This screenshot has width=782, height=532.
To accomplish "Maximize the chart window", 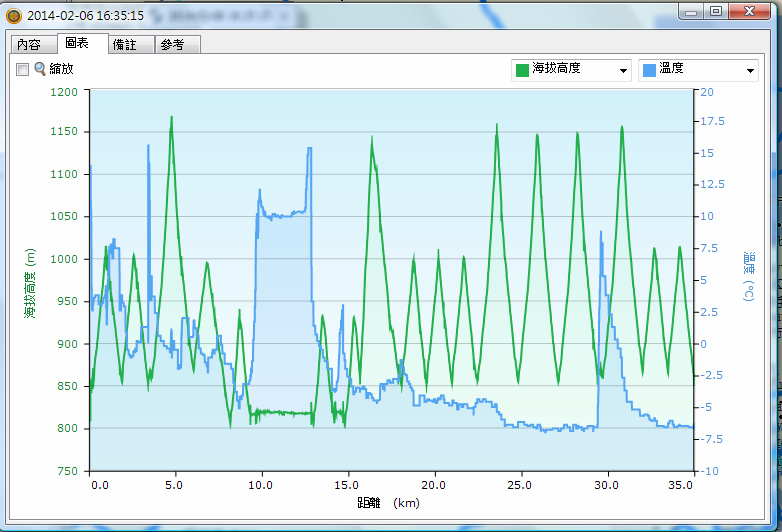I will (716, 11).
